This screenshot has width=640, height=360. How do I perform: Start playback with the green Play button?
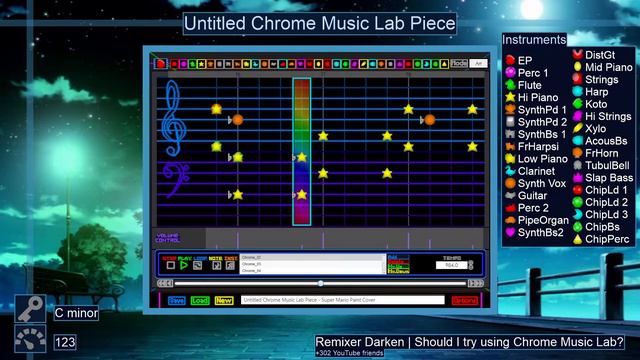[x=184, y=265]
